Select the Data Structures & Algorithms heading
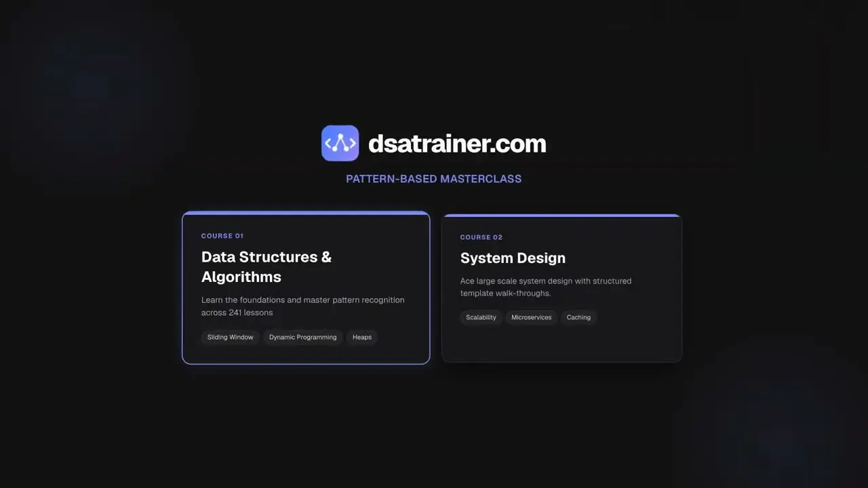Screen dimensions: 868x488 coord(267,266)
